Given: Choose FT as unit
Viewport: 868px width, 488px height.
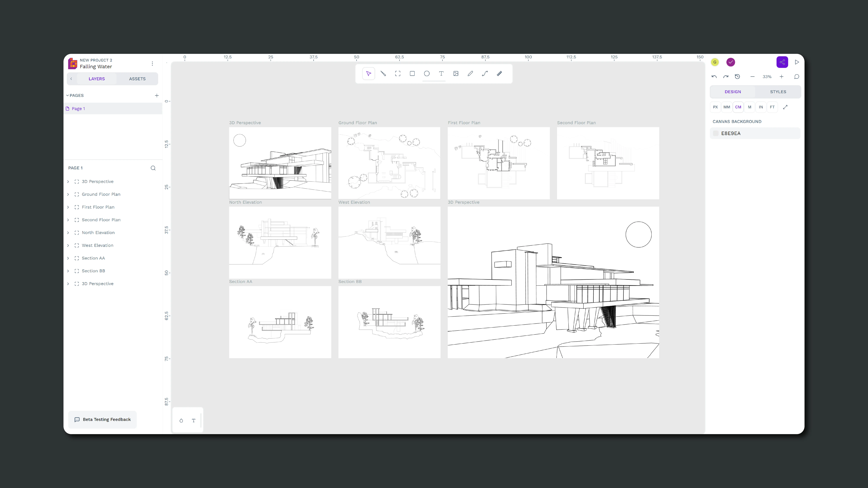Looking at the screenshot, I should [772, 107].
